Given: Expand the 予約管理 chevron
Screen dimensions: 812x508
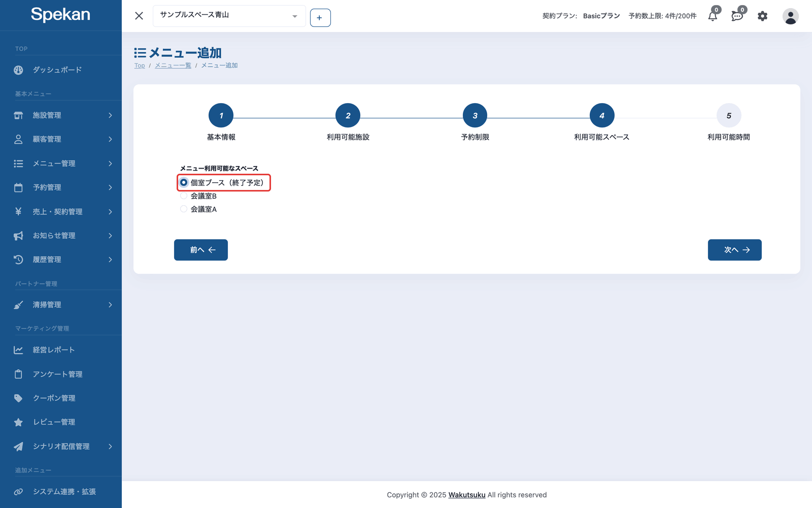Looking at the screenshot, I should point(110,187).
